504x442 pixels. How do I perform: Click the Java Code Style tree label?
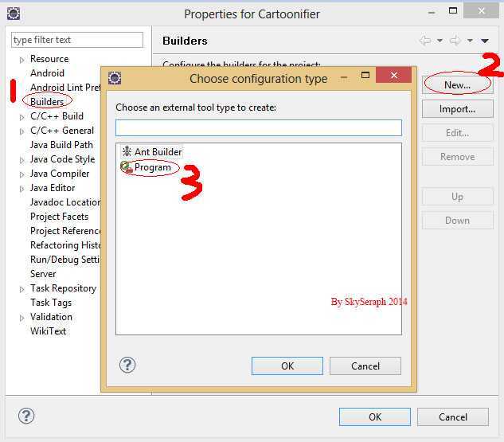(x=63, y=159)
